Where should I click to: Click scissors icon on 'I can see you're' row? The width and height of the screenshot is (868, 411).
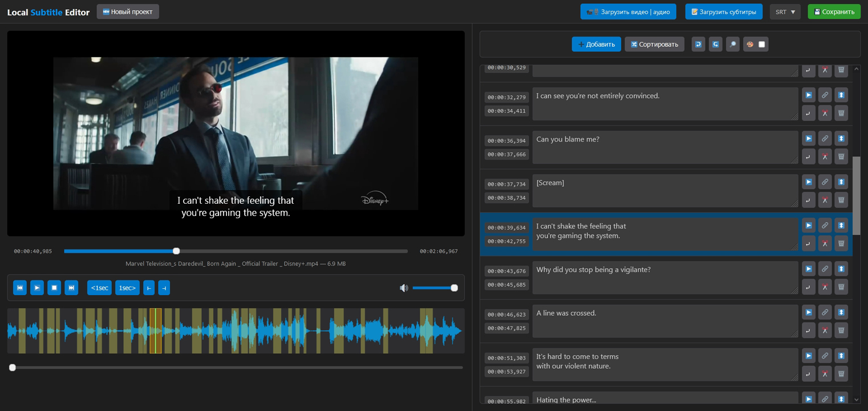click(825, 113)
